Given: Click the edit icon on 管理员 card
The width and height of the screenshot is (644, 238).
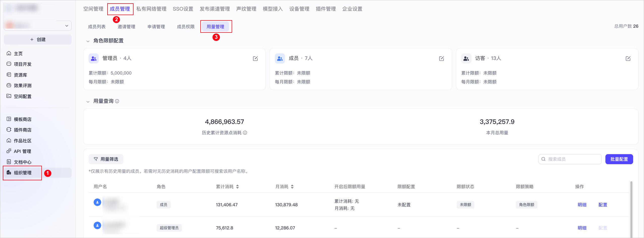Looking at the screenshot, I should [x=255, y=59].
